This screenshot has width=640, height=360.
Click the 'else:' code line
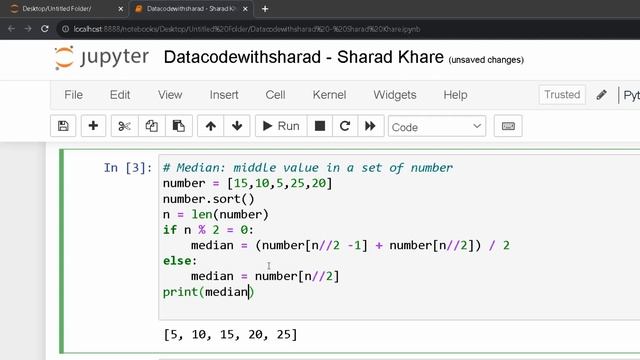click(x=180, y=261)
